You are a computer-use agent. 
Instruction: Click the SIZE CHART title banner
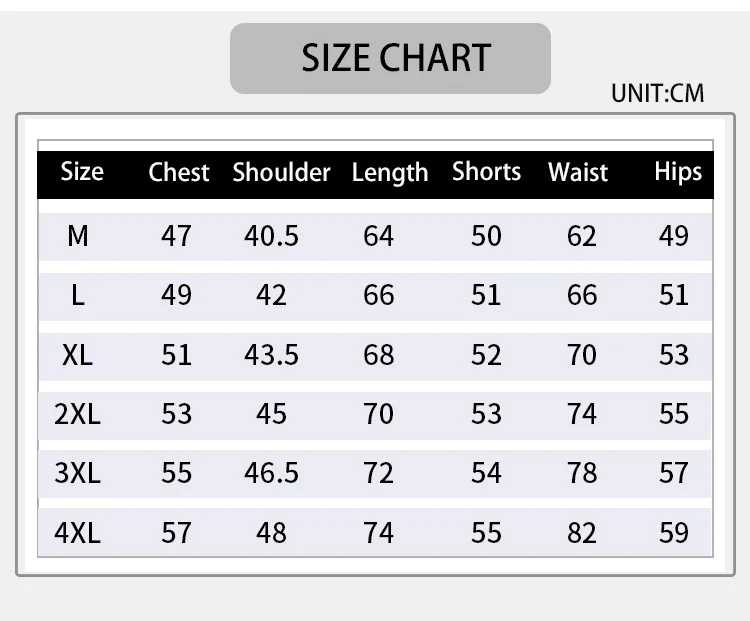[390, 58]
